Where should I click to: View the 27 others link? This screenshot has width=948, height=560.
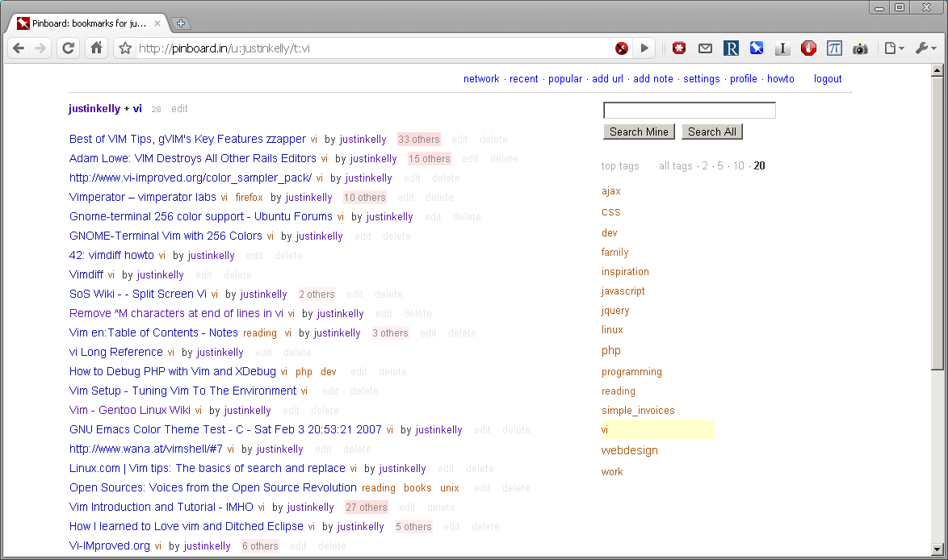point(367,508)
